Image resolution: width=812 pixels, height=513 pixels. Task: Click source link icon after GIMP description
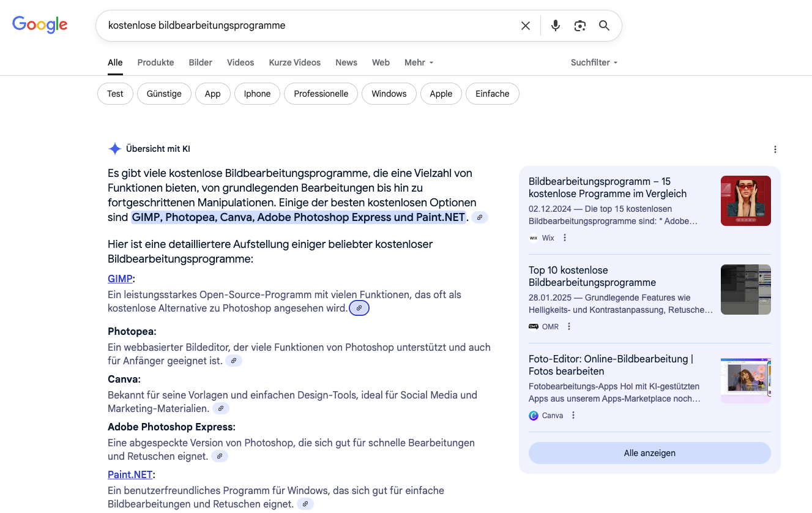pyautogui.click(x=359, y=309)
